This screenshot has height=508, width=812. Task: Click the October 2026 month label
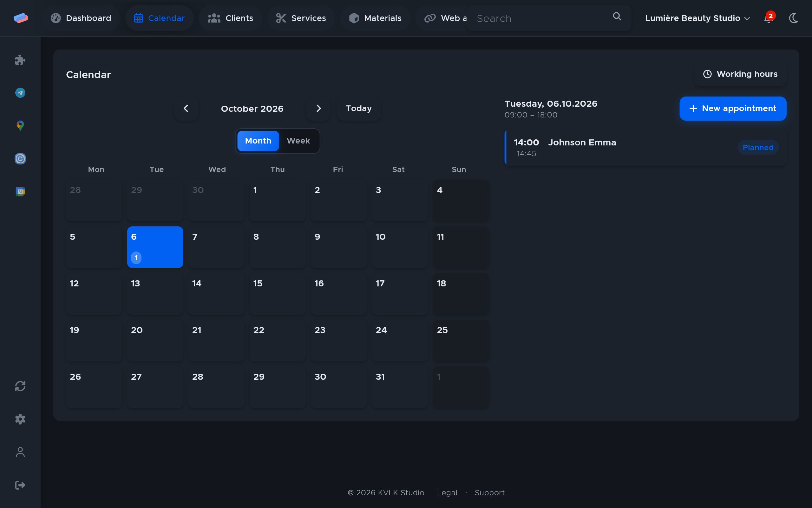(252, 109)
